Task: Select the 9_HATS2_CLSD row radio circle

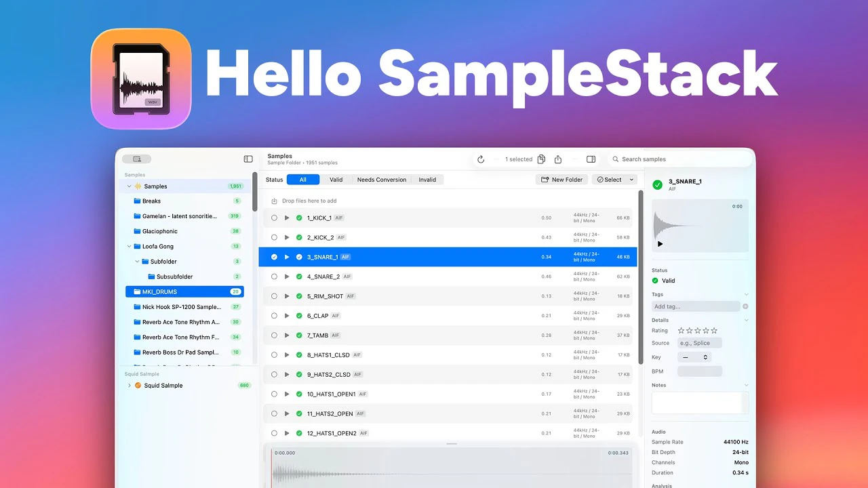Action: (274, 374)
